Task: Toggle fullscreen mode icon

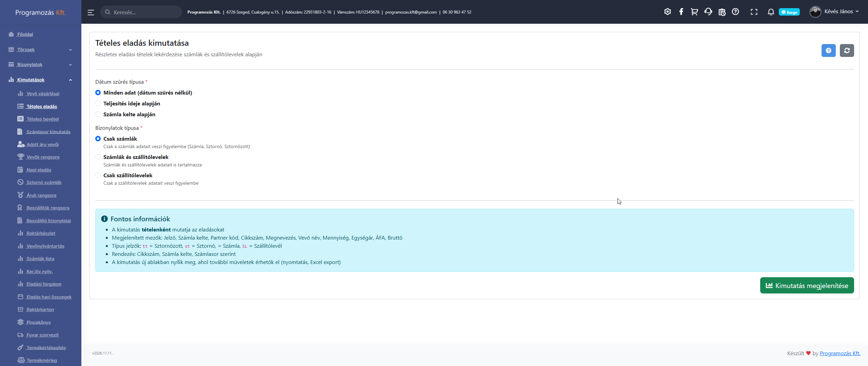Action: click(754, 12)
